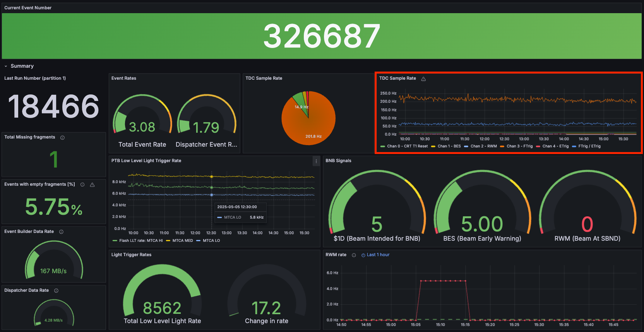Click info icon beside Total Missing fragments

[x=62, y=137]
